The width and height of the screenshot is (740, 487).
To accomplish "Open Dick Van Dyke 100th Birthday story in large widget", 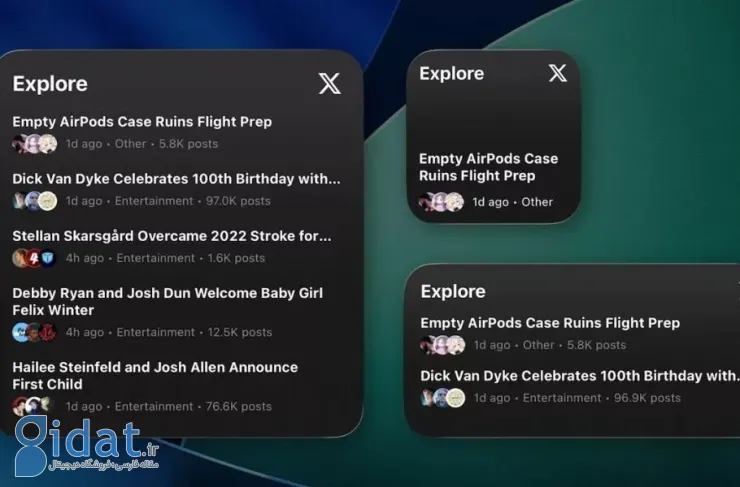I will point(176,179).
